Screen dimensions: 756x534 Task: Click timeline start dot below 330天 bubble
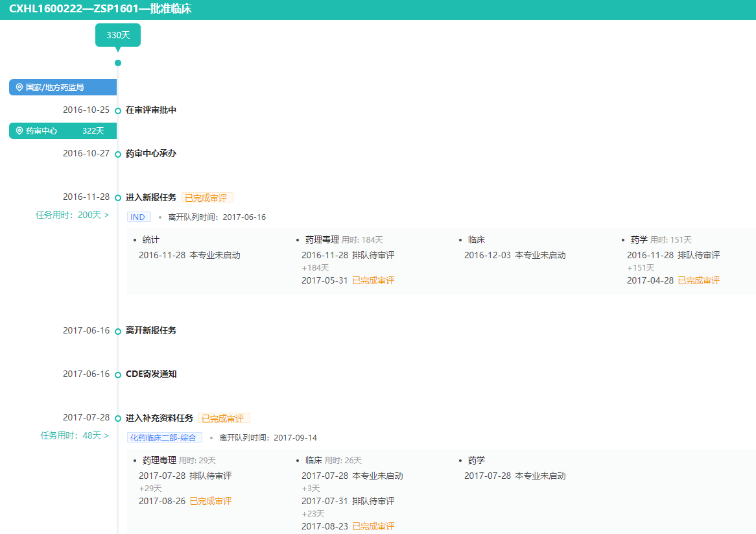118,63
